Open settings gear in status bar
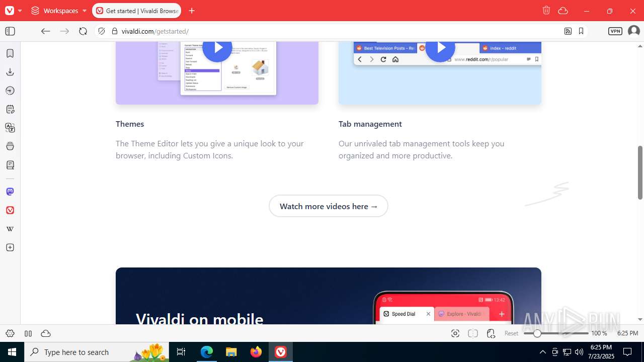The image size is (644, 362). (x=10, y=333)
